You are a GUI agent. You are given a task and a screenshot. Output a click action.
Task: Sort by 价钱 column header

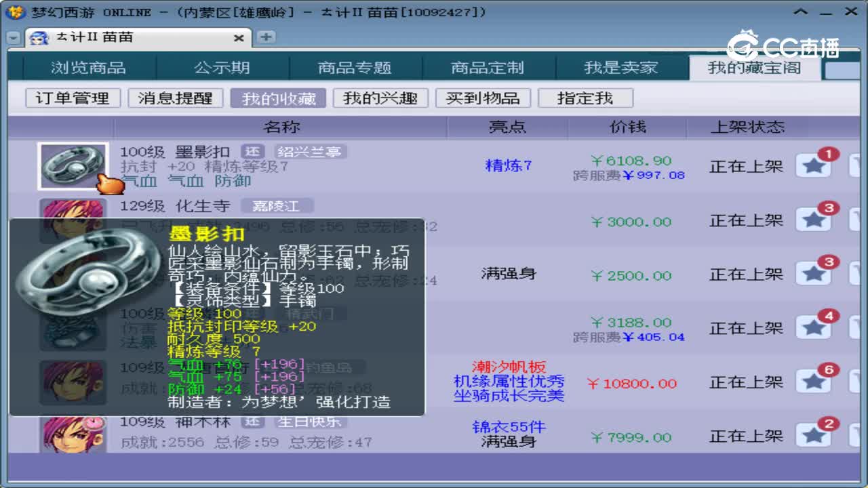[628, 127]
